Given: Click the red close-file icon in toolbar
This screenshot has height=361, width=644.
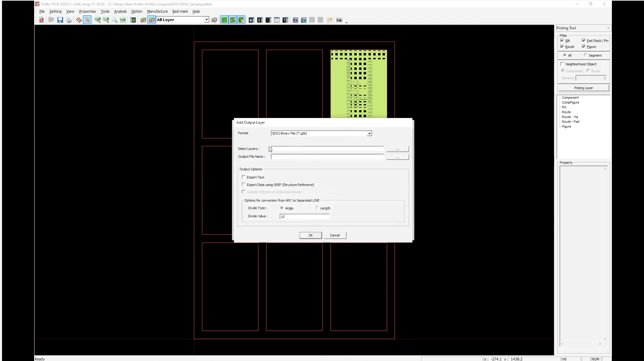Looking at the screenshot, I should (x=41, y=20).
